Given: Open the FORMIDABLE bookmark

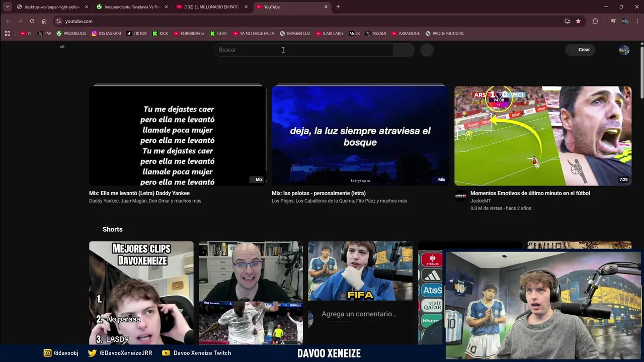Looking at the screenshot, I should tap(189, 34).
